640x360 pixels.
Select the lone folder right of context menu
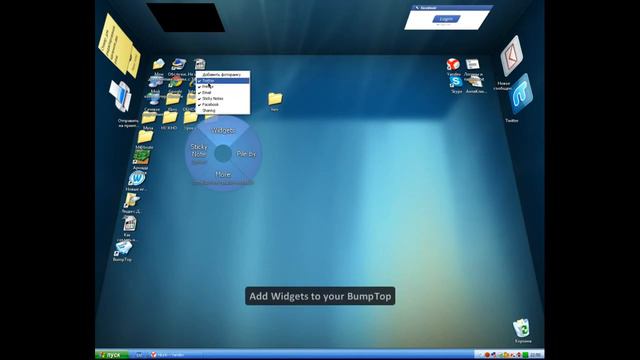(275, 99)
